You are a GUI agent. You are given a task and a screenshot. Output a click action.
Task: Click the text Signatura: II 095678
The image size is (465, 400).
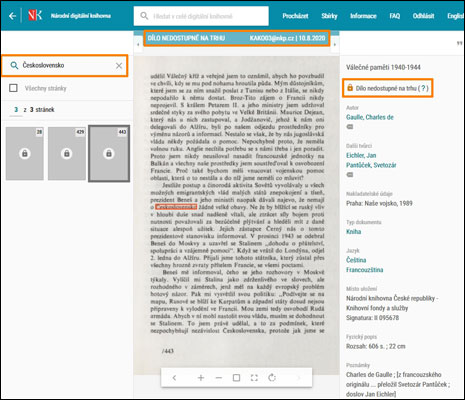point(372,318)
